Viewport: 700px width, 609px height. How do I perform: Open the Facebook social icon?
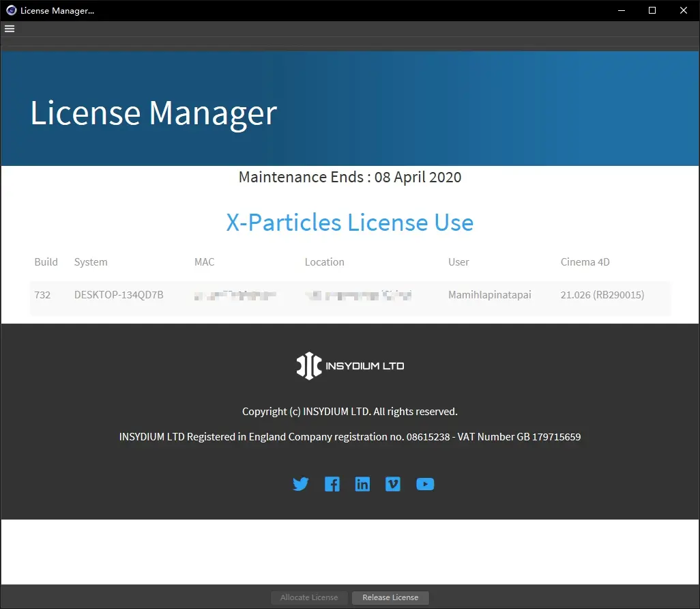click(x=332, y=484)
